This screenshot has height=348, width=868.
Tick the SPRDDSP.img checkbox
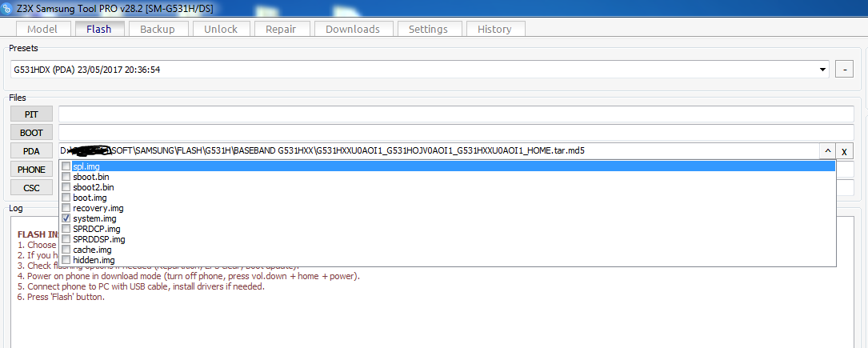pyautogui.click(x=66, y=239)
